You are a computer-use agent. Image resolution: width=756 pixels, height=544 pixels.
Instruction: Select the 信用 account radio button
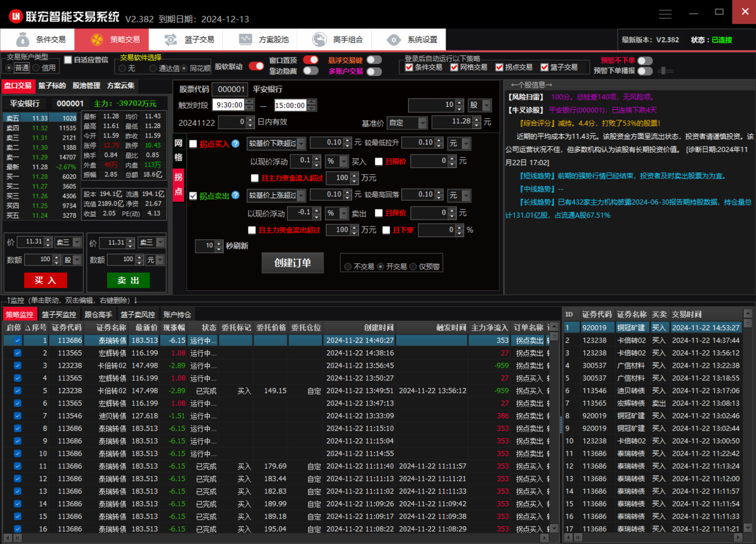tap(36, 68)
